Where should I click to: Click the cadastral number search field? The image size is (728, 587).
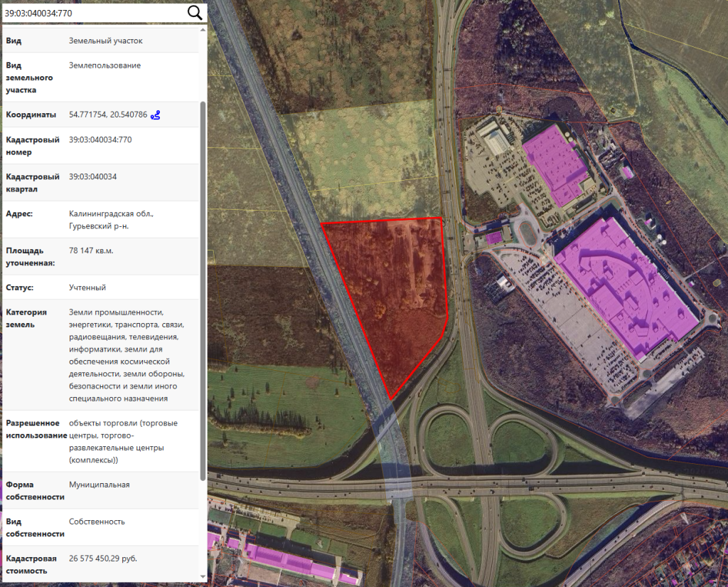coord(95,13)
